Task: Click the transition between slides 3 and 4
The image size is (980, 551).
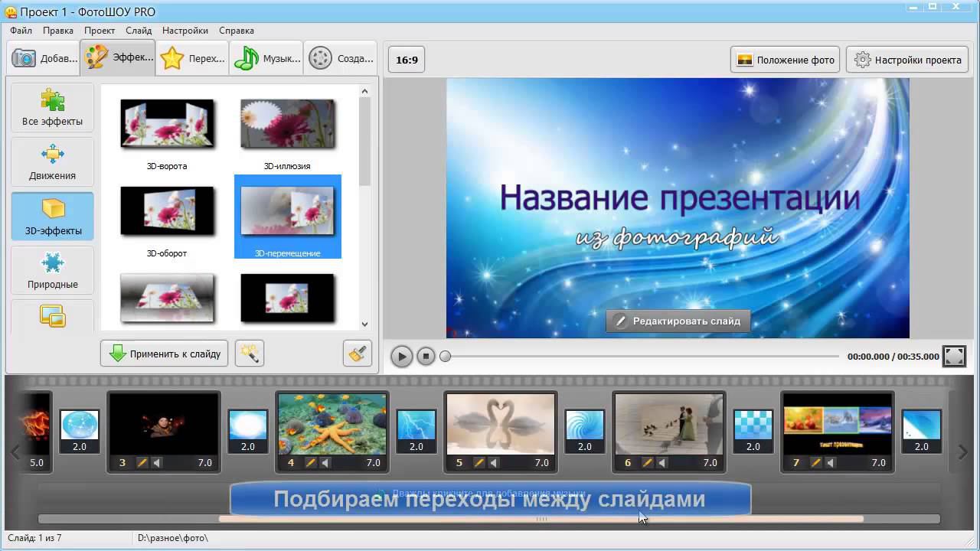Action: tap(248, 425)
